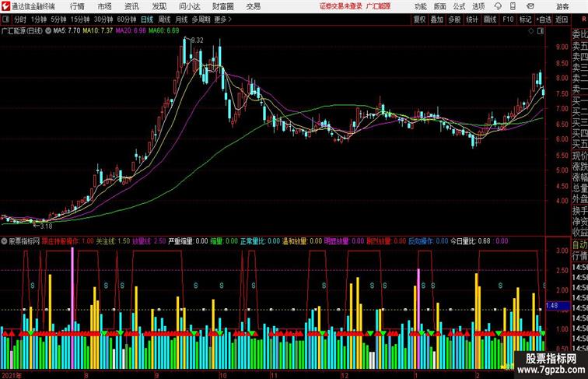588x379 pixels.
Task: Open the headset customer service icon
Action: [x=498, y=6]
